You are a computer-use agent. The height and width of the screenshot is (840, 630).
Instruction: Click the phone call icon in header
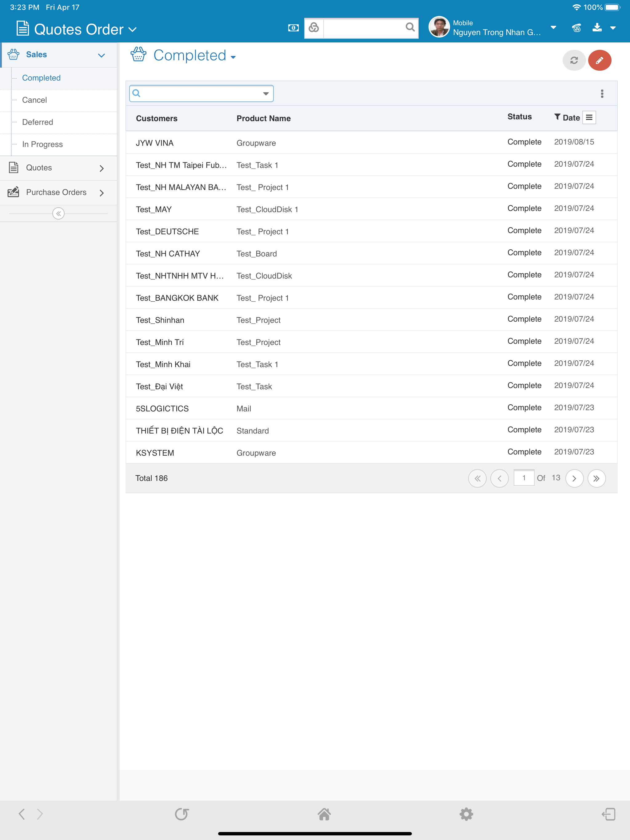(x=576, y=28)
